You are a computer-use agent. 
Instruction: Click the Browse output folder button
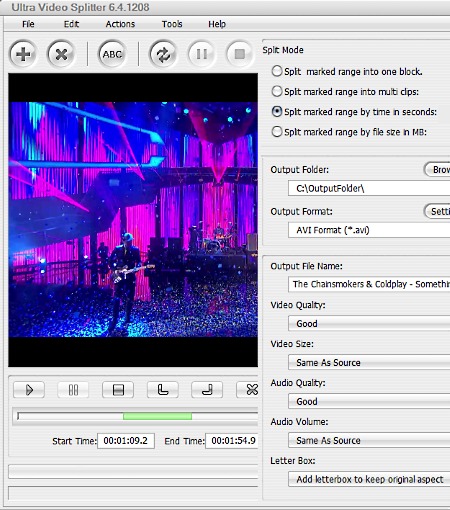(x=437, y=170)
